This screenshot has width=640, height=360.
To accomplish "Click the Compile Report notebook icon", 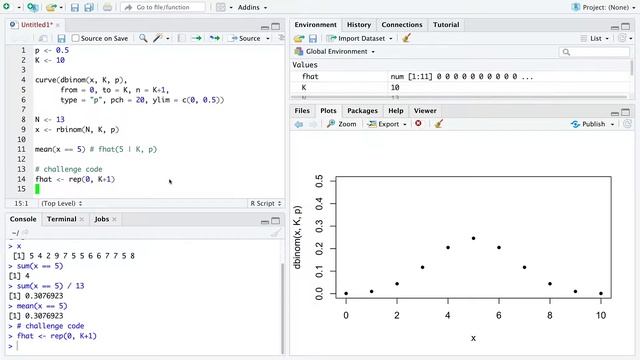I will click(x=181, y=38).
